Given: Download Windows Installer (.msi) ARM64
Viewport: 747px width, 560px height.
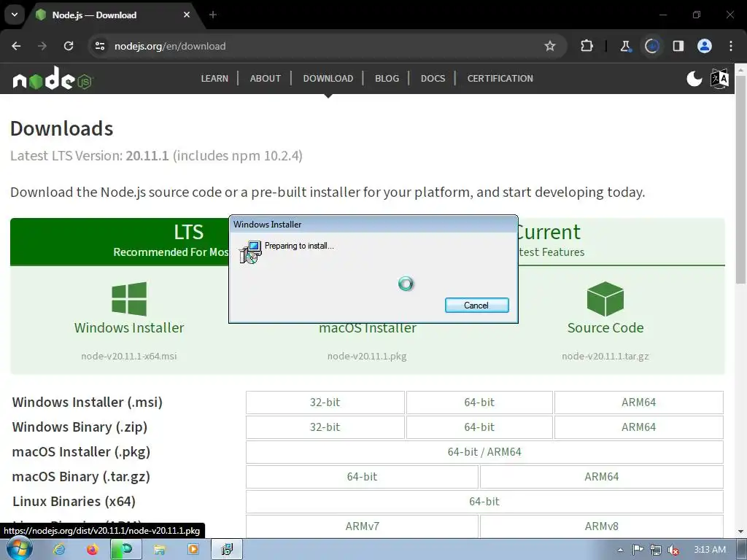Looking at the screenshot, I should [x=639, y=402].
